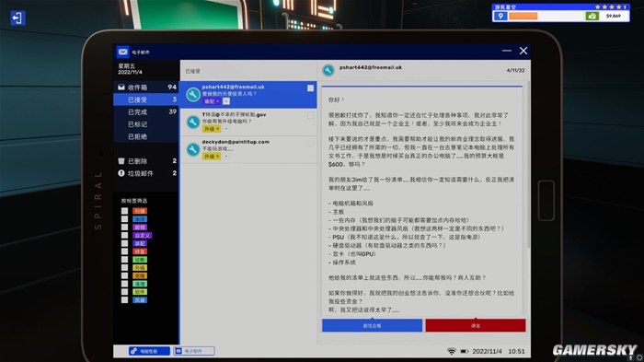Click the 星期五 2022/11/4 date label
This screenshot has width=644, height=362.
click(x=131, y=69)
